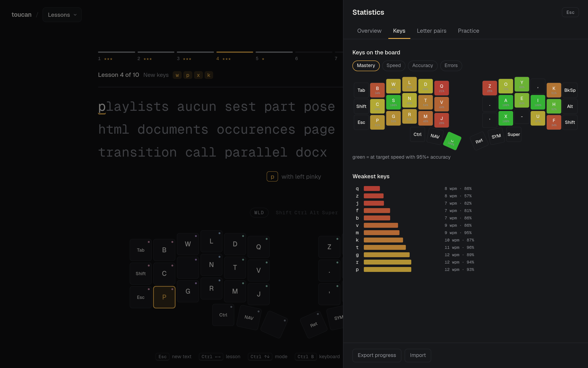
Task: Click the highlighted P key on the main keyboard
Action: [x=164, y=297]
